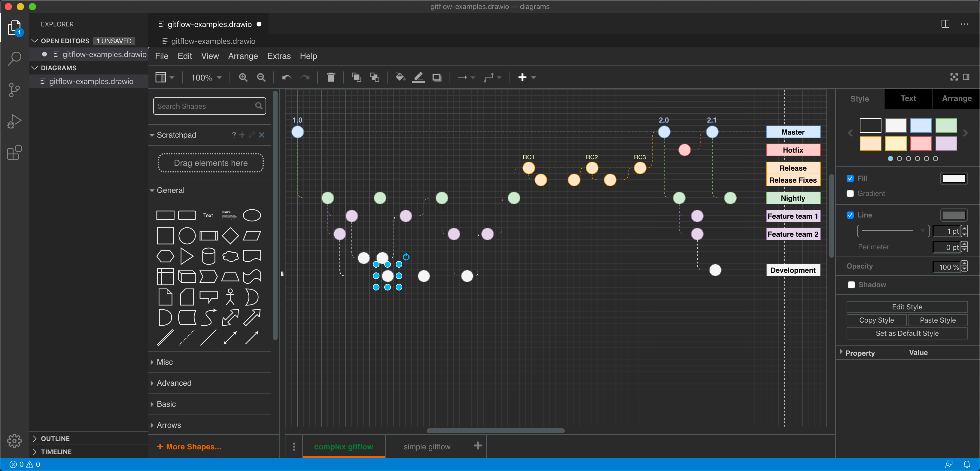Collapse the General shapes section

170,190
